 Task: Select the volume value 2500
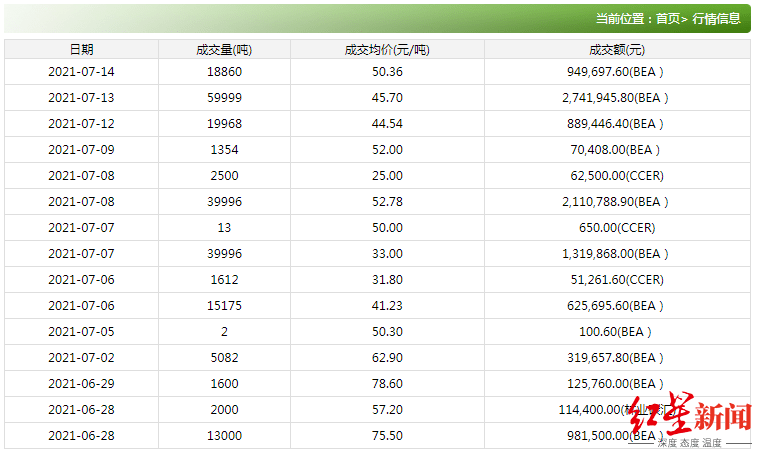pyautogui.click(x=224, y=176)
